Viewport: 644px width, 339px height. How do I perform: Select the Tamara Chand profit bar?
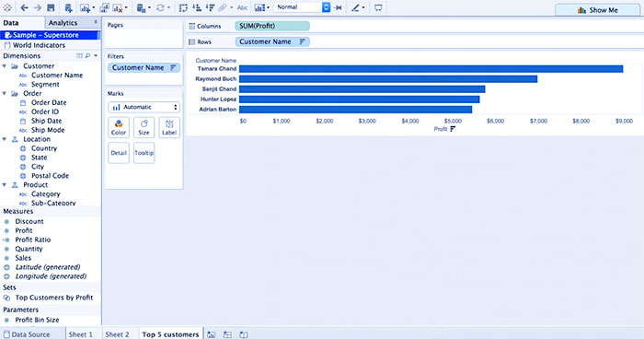click(431, 69)
